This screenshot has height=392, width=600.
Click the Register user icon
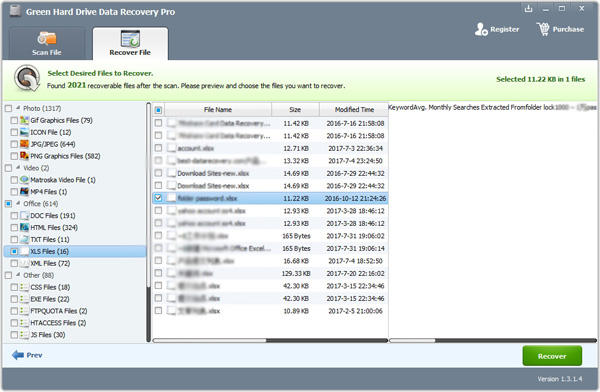pos(481,29)
